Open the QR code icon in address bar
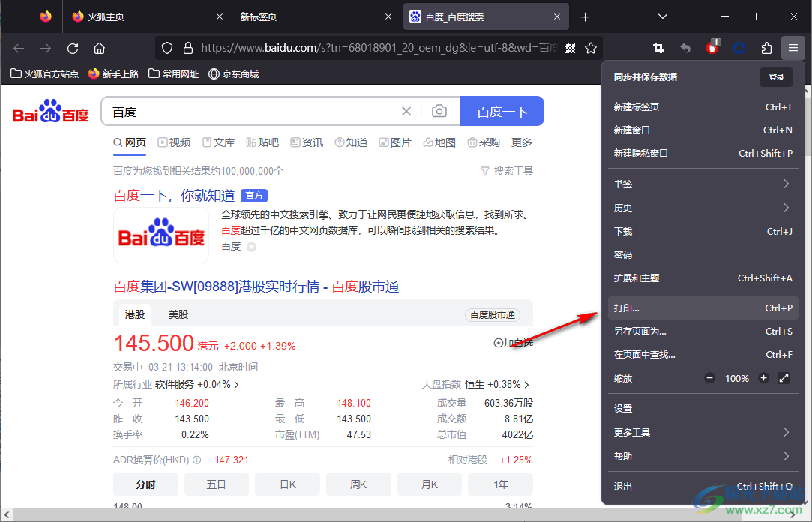 [570, 48]
